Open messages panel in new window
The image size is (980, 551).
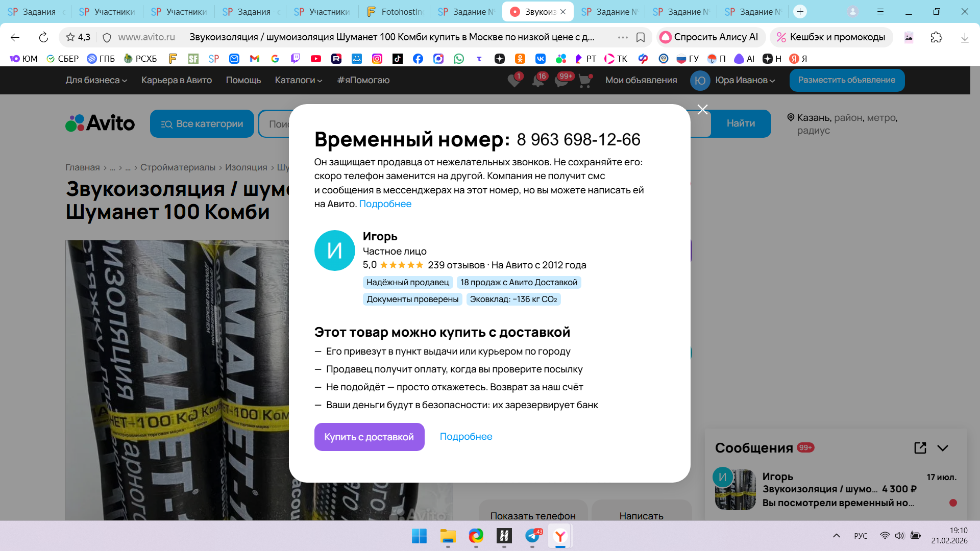[920, 448]
